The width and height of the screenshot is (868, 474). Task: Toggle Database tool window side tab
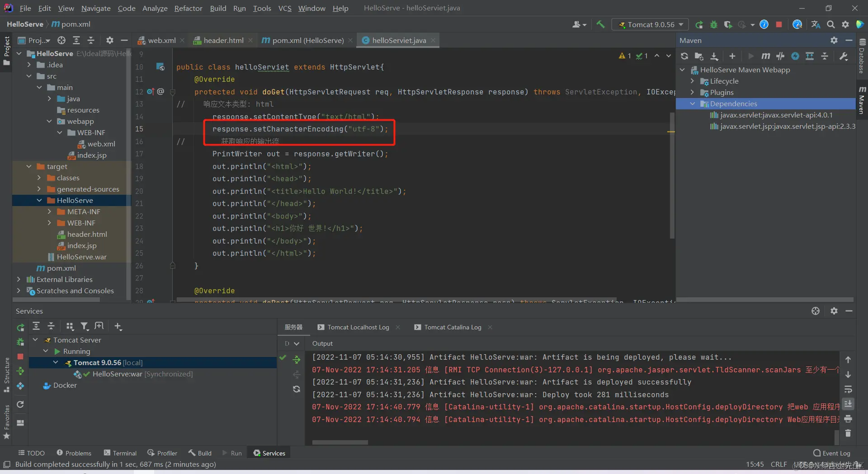point(862,56)
